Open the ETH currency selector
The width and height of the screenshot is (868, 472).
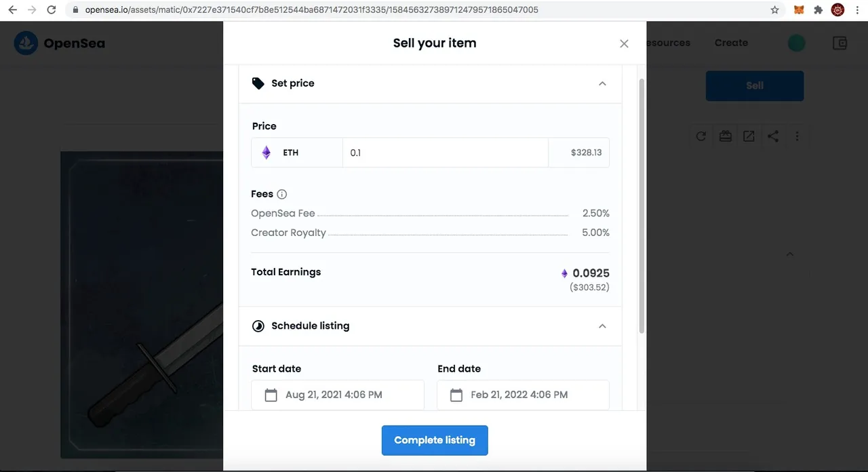pos(297,153)
